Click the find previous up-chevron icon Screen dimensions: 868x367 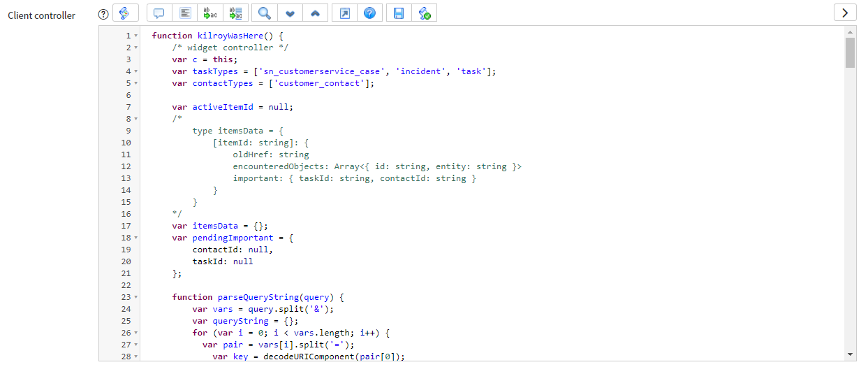tap(315, 13)
